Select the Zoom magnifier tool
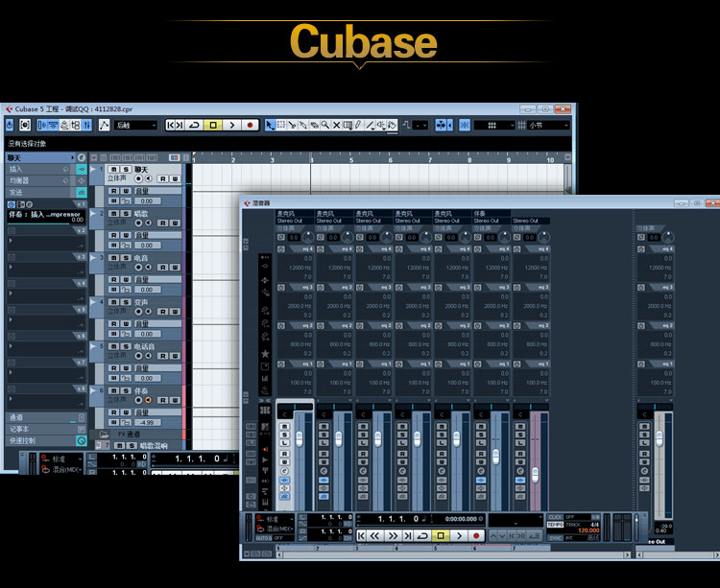 point(325,125)
